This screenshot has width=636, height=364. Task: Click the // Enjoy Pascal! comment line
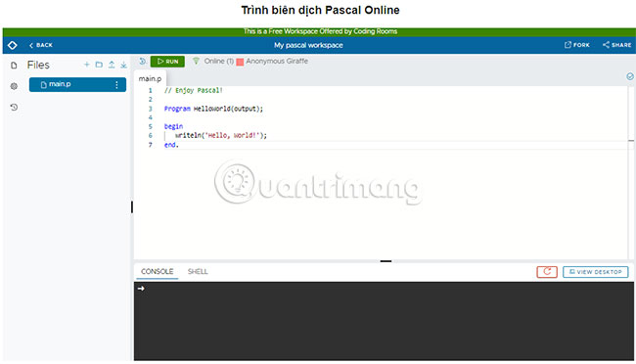pyautogui.click(x=193, y=90)
